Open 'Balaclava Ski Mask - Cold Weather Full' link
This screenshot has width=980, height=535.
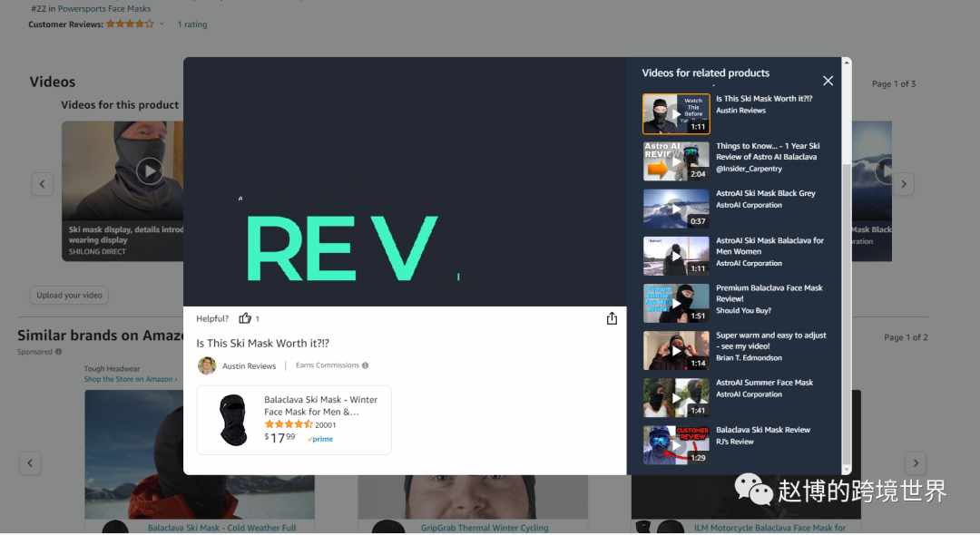coord(221,528)
